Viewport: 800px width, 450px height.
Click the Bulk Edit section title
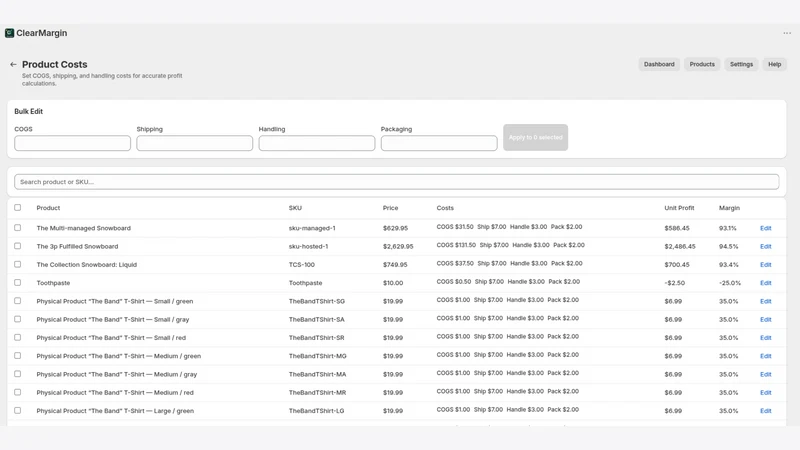click(x=29, y=111)
